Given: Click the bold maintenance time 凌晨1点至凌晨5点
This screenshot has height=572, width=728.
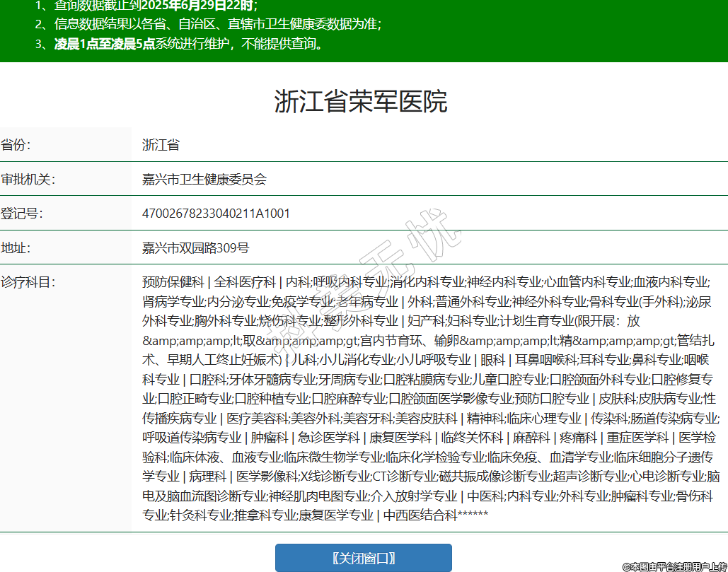Looking at the screenshot, I should [105, 44].
